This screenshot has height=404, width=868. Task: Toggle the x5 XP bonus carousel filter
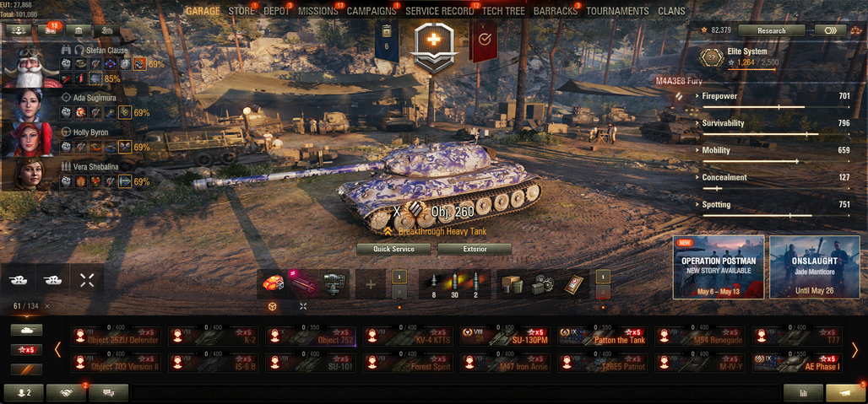pos(26,350)
